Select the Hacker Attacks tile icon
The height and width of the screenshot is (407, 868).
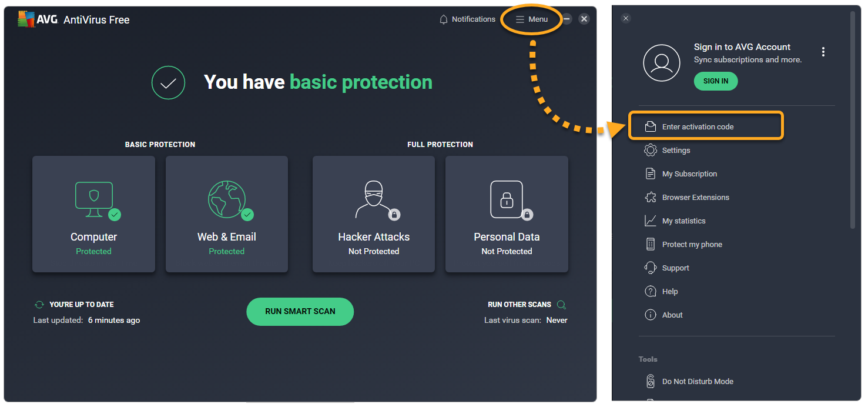(374, 200)
